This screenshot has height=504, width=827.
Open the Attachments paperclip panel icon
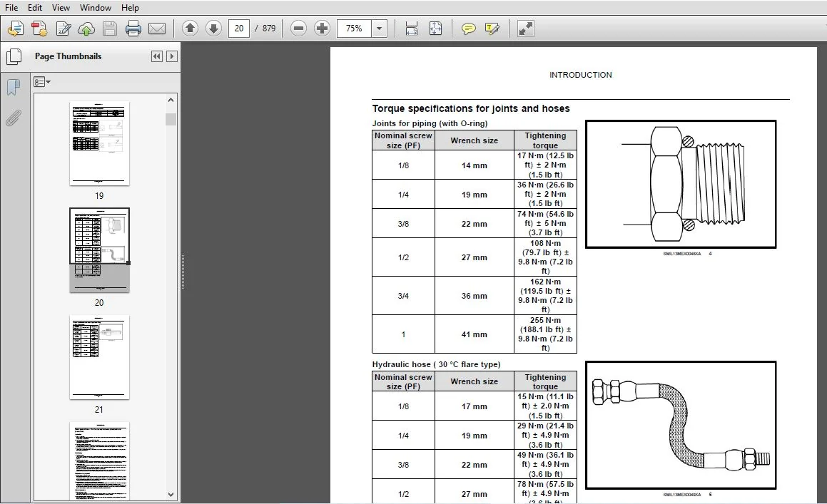(14, 118)
